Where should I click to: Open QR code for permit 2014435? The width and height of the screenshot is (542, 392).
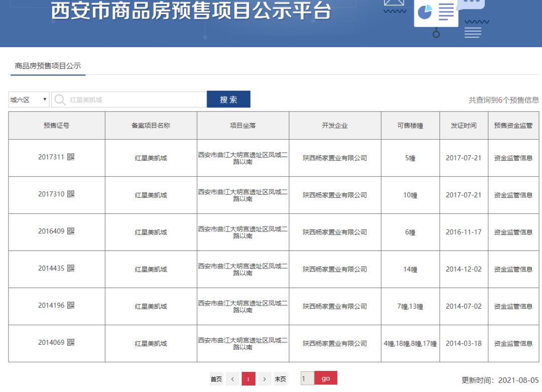coord(71,269)
